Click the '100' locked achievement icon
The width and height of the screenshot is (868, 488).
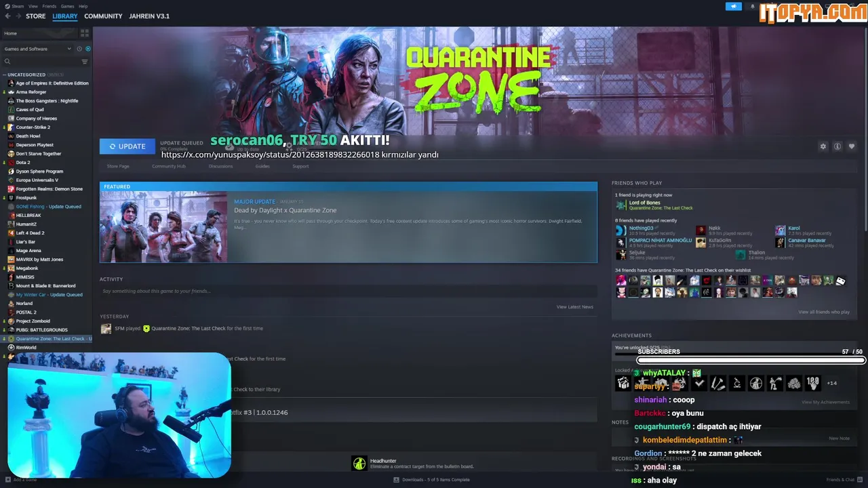(x=813, y=384)
